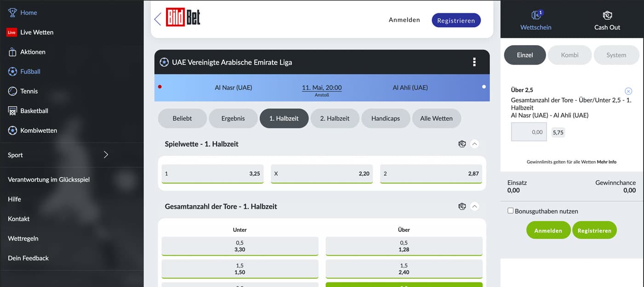The image size is (644, 287).
Task: Click the blue Registrieren button in header
Action: (456, 20)
